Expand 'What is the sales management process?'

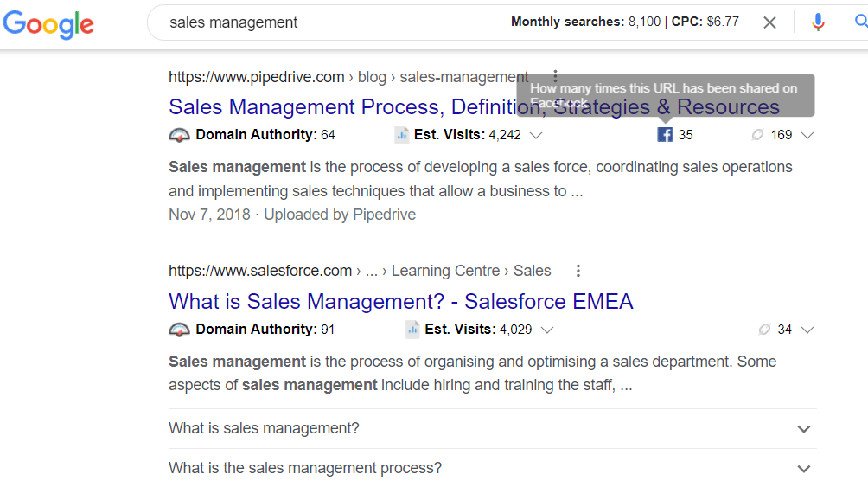(x=493, y=468)
